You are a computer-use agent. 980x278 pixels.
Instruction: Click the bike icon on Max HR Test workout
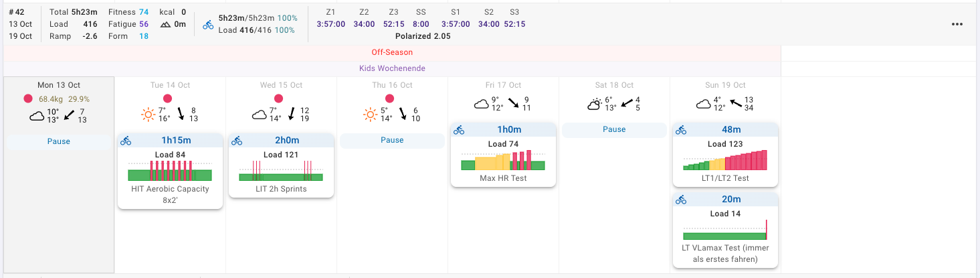pyautogui.click(x=458, y=130)
